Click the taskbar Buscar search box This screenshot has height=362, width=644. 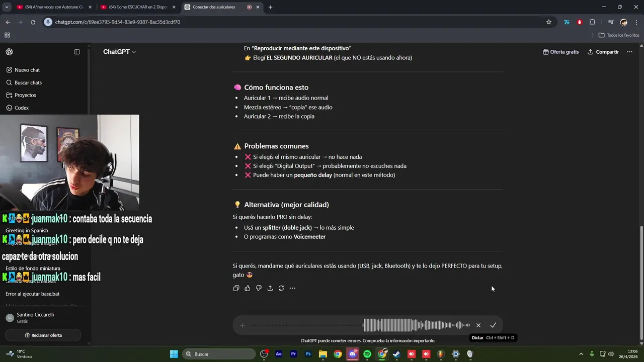[x=218, y=354]
